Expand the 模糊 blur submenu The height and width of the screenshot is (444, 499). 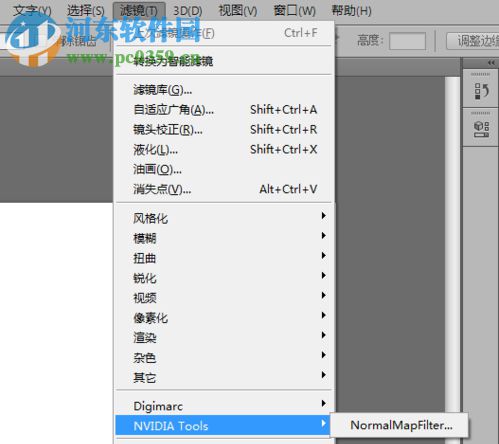(x=223, y=238)
